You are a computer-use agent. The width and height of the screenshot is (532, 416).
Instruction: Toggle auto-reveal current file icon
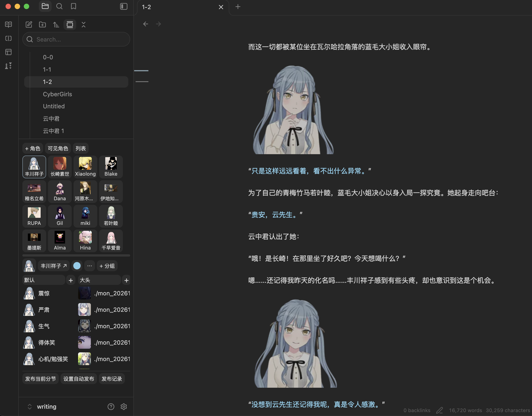click(x=70, y=24)
